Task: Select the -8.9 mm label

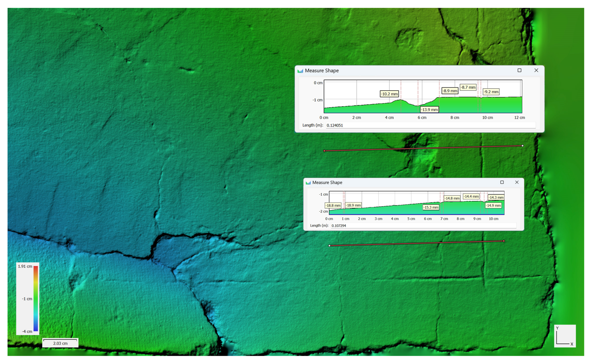Action: (450, 91)
